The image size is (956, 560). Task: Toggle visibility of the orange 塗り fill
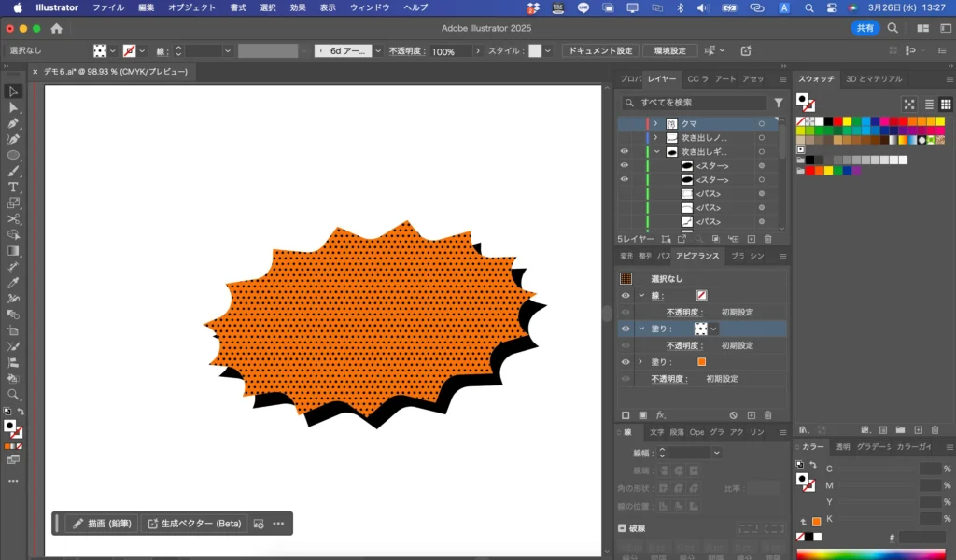pyautogui.click(x=626, y=362)
